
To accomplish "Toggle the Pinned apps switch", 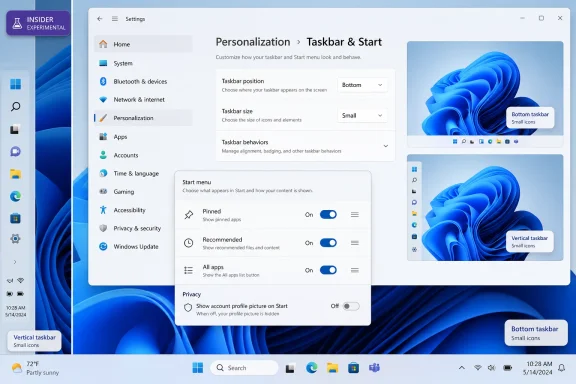I will click(x=328, y=215).
